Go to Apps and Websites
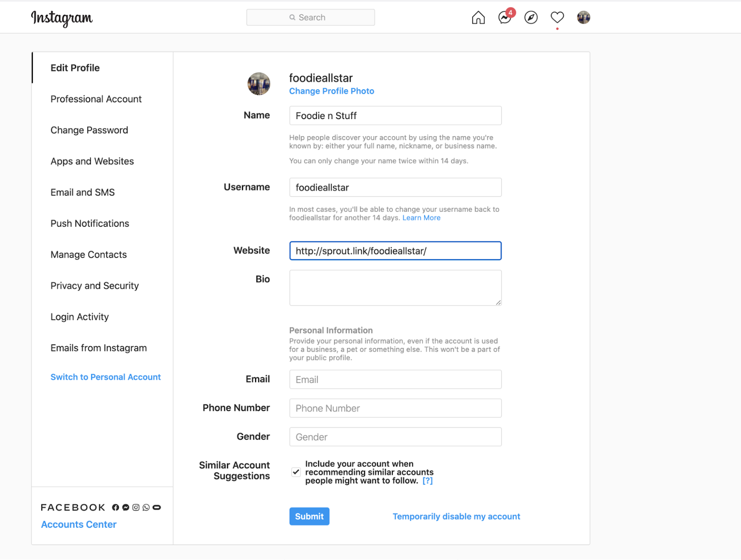The image size is (741, 560). [92, 161]
